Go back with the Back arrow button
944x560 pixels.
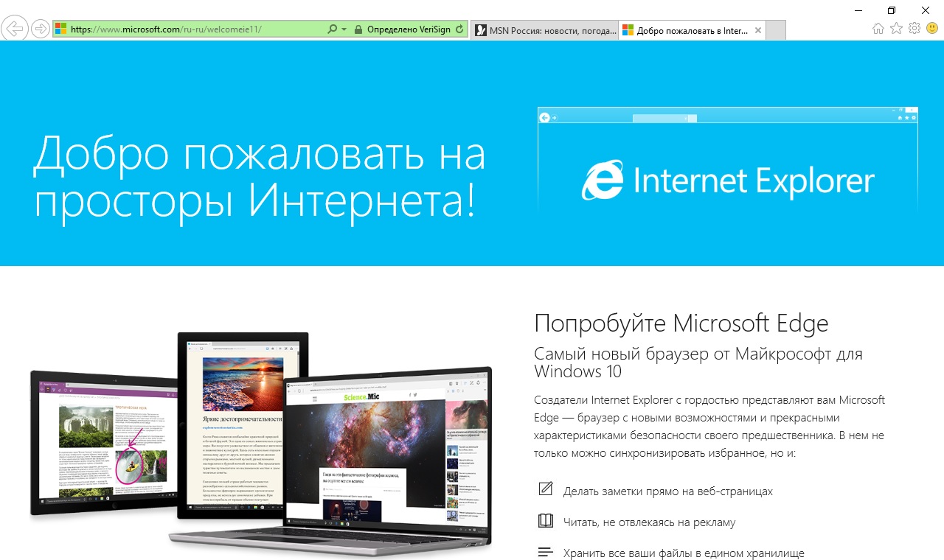[15, 29]
